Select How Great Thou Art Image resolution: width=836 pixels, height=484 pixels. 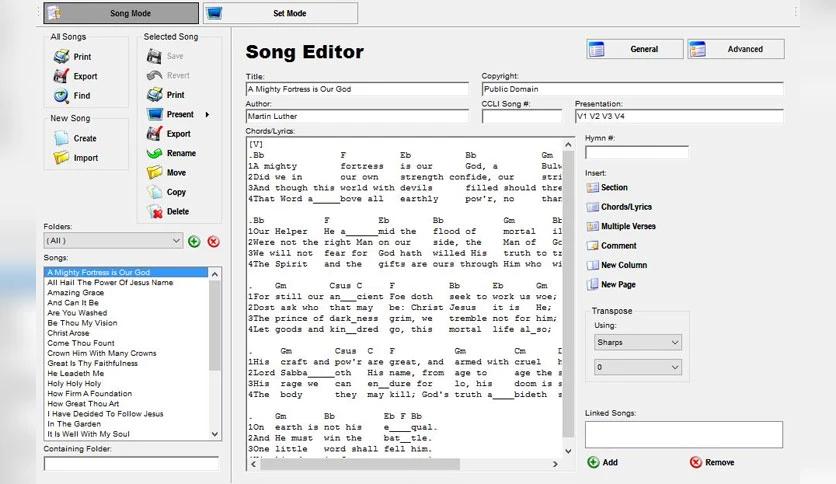point(126,404)
